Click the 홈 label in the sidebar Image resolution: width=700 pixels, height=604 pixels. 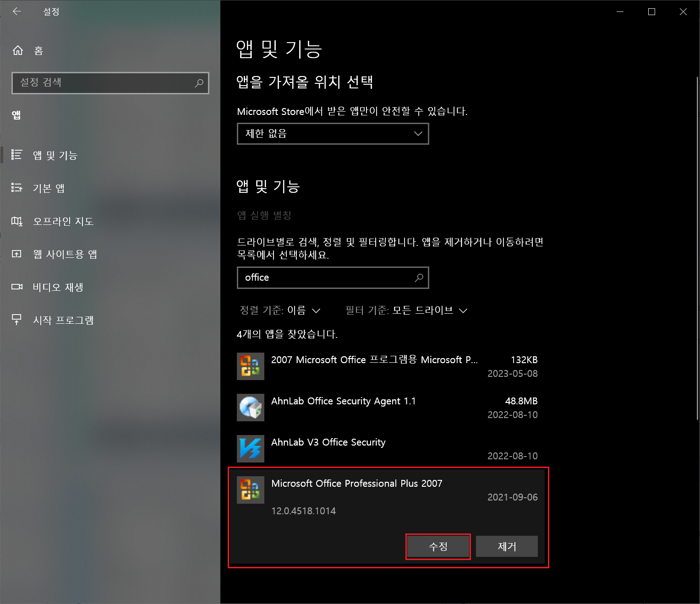(x=38, y=51)
